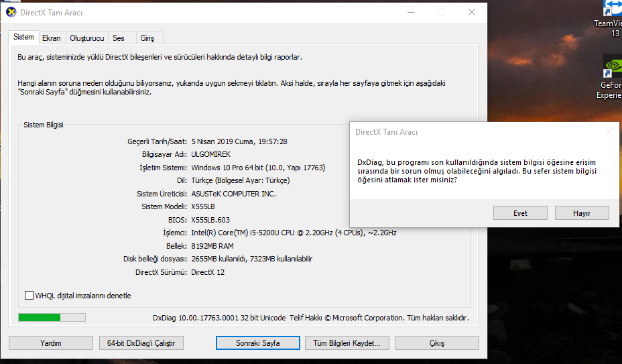Minimize the DirectX Tanı Aracı main window

(x=411, y=12)
